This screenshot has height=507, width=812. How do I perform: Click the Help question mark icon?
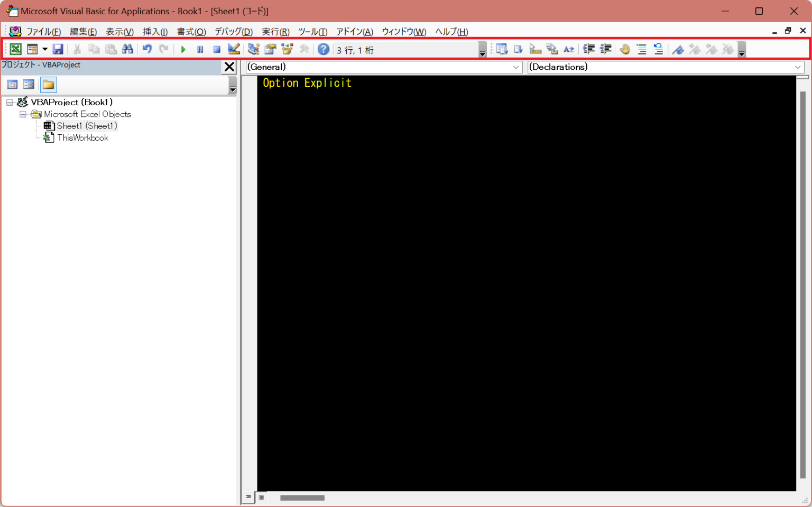[x=323, y=49]
